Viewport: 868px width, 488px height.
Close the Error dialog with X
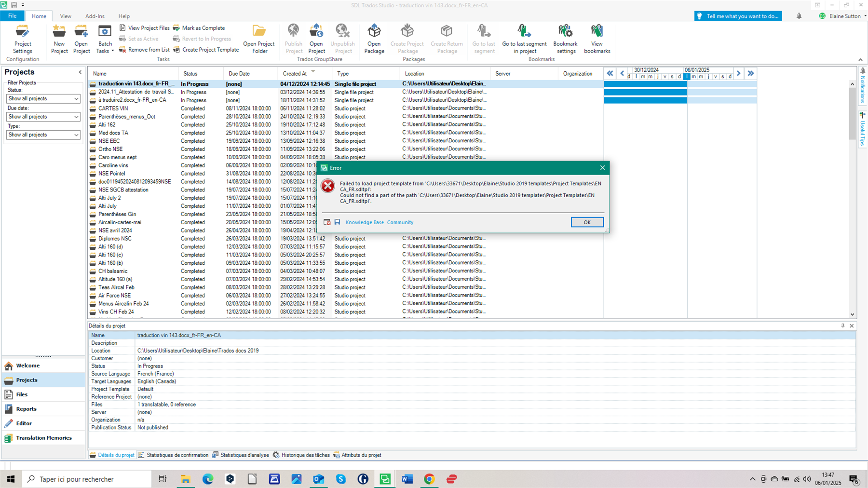click(x=602, y=168)
